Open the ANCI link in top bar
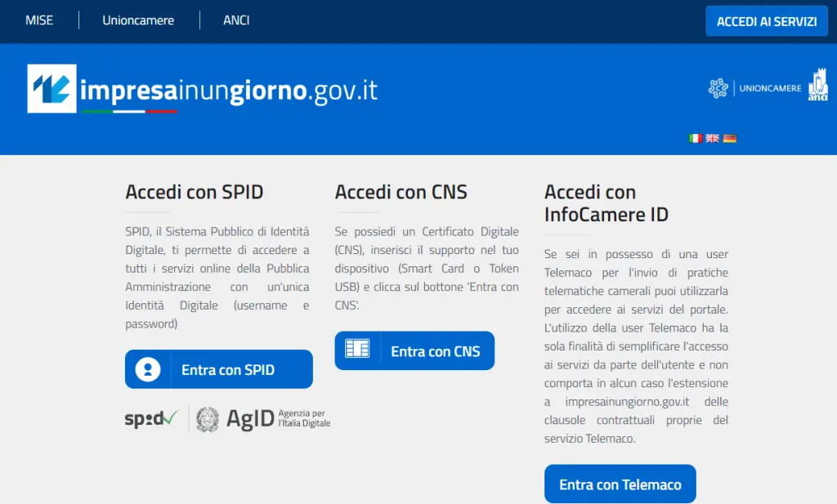Image resolution: width=837 pixels, height=504 pixels. [236, 20]
